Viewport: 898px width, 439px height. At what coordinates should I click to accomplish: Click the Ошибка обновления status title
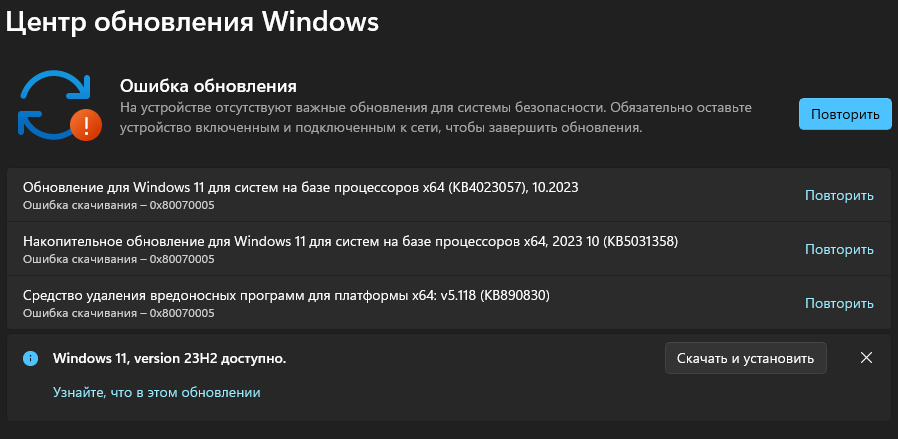click(208, 86)
